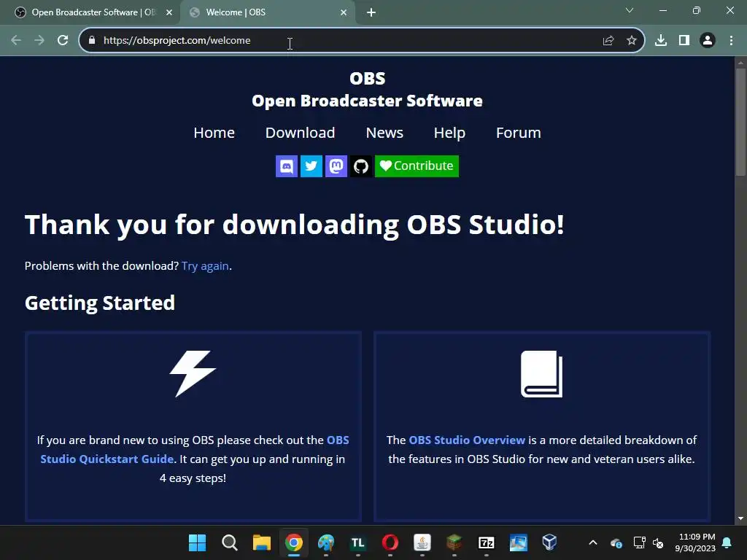Screen dimensions: 747x560
Task: Open the GitHub social icon
Action: [x=360, y=166]
